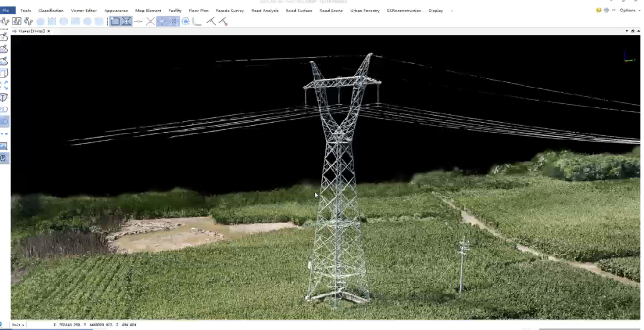Image resolution: width=644 pixels, height=330 pixels.
Task: Select the rectangle selection tool icon
Action: pyautogui.click(x=115, y=21)
